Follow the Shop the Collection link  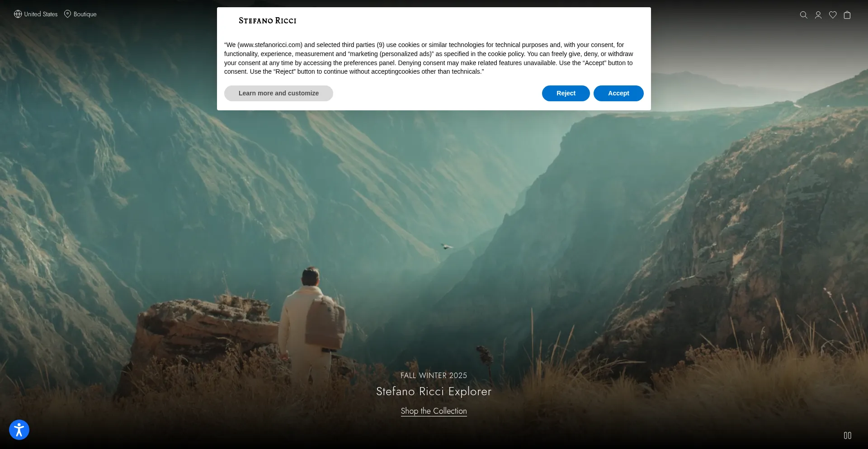434,411
